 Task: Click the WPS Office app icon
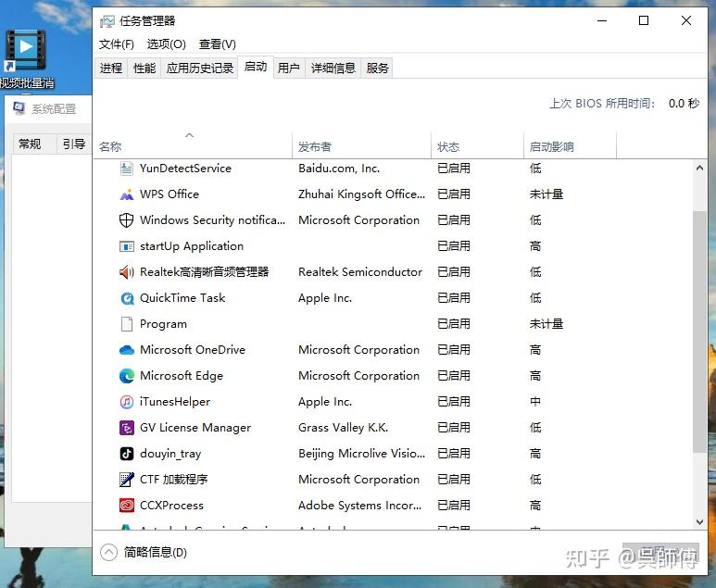click(127, 194)
